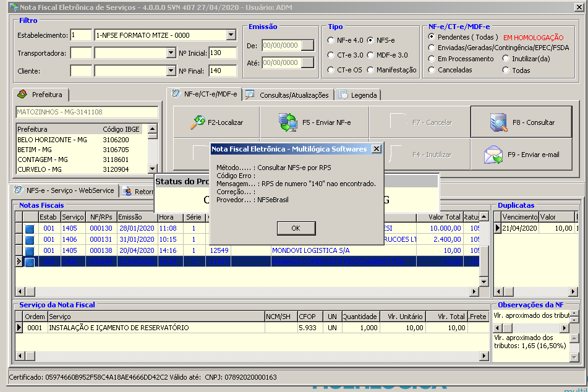Viewport: 588px width, 392px height.
Task: Click the 21/04/2020 Vencimento cell in Duplicatas
Action: pyautogui.click(x=520, y=228)
